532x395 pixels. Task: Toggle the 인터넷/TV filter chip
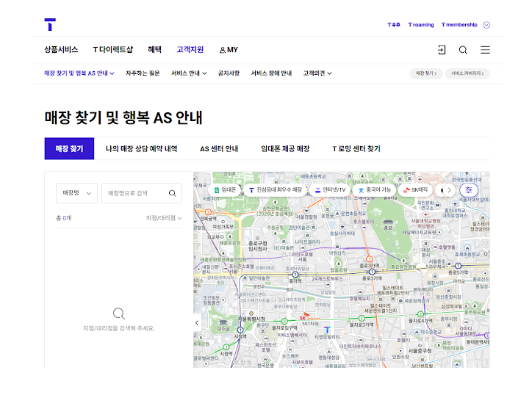tap(331, 190)
